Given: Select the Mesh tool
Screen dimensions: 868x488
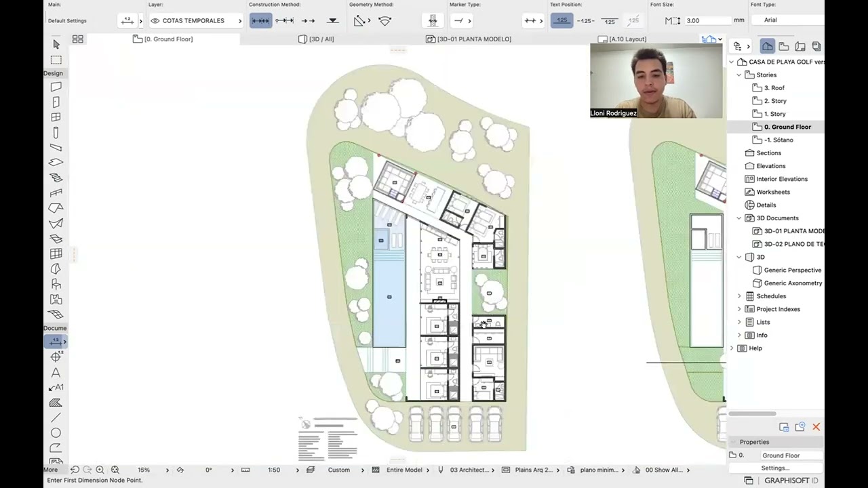Looking at the screenshot, I should pos(56,314).
